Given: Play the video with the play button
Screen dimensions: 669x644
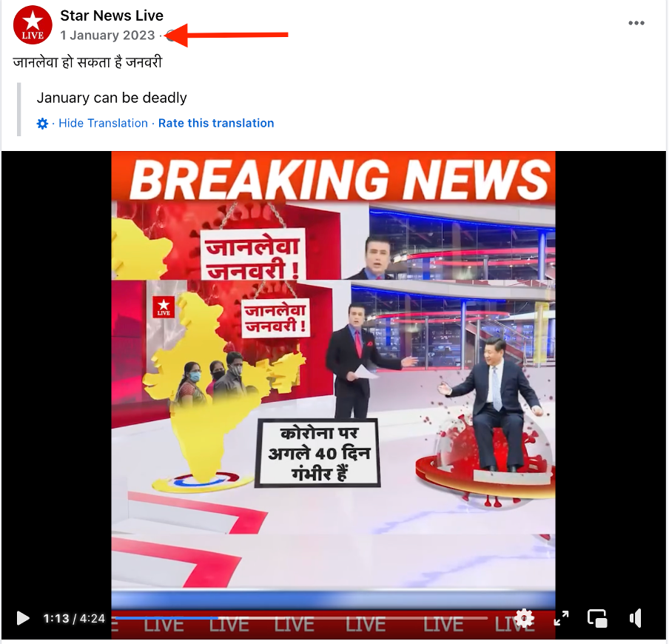Looking at the screenshot, I should (x=23, y=618).
